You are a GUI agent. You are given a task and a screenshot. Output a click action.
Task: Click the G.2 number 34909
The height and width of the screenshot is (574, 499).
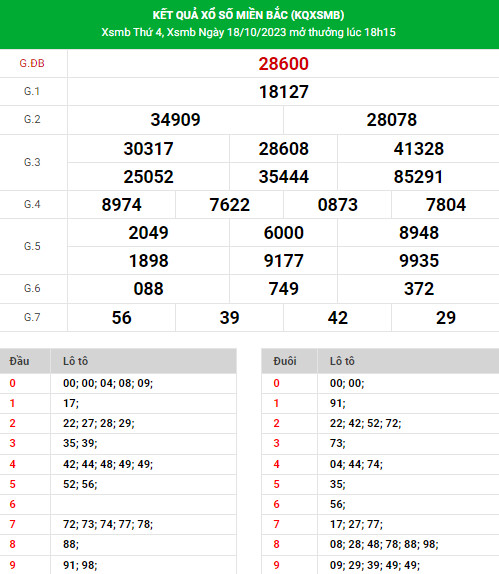(175, 120)
